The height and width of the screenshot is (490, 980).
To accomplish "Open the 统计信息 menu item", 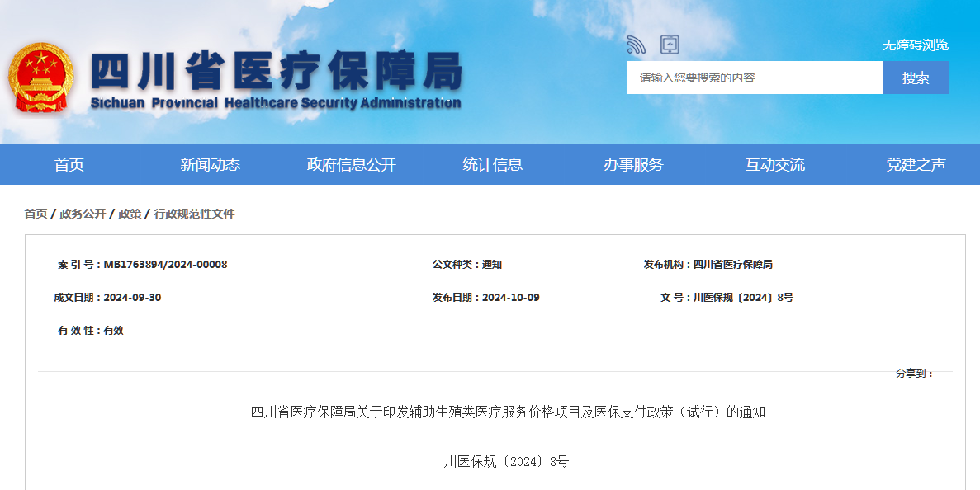I will click(491, 164).
